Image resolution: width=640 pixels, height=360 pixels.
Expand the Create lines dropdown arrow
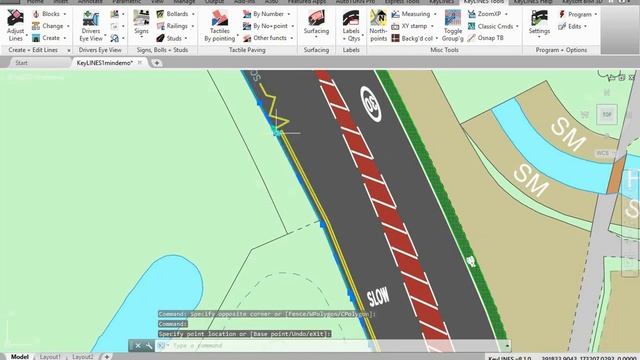click(65, 38)
